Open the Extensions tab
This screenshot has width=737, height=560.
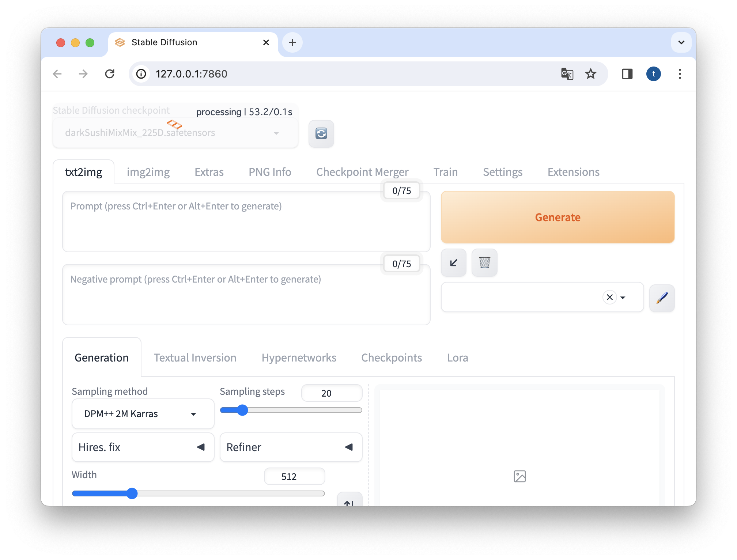[x=573, y=172]
